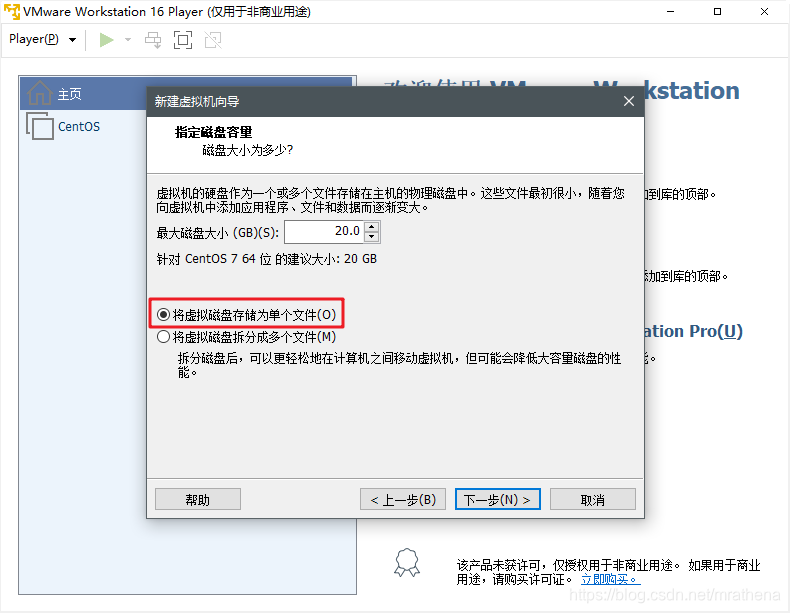The height and width of the screenshot is (613, 790).
Task: Click the 最大磁盘大小 (GB)(S): label
Action: (x=218, y=233)
